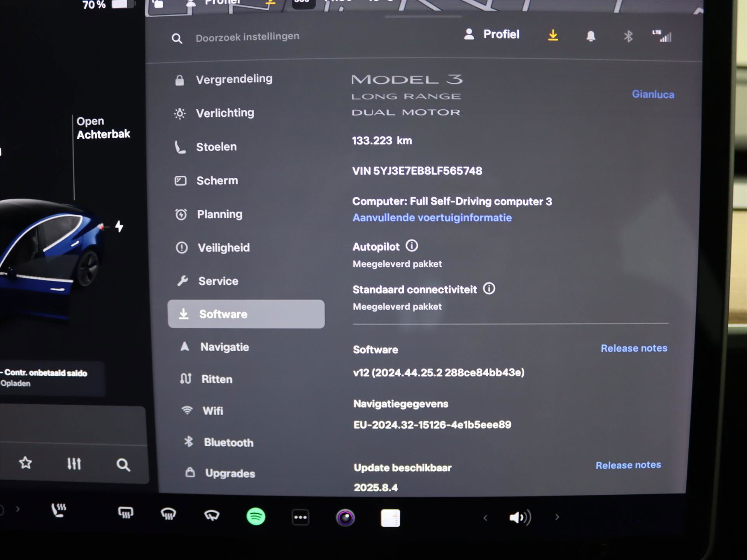This screenshot has width=747, height=560.
Task: Open the Verlichting settings menu
Action: click(x=214, y=113)
